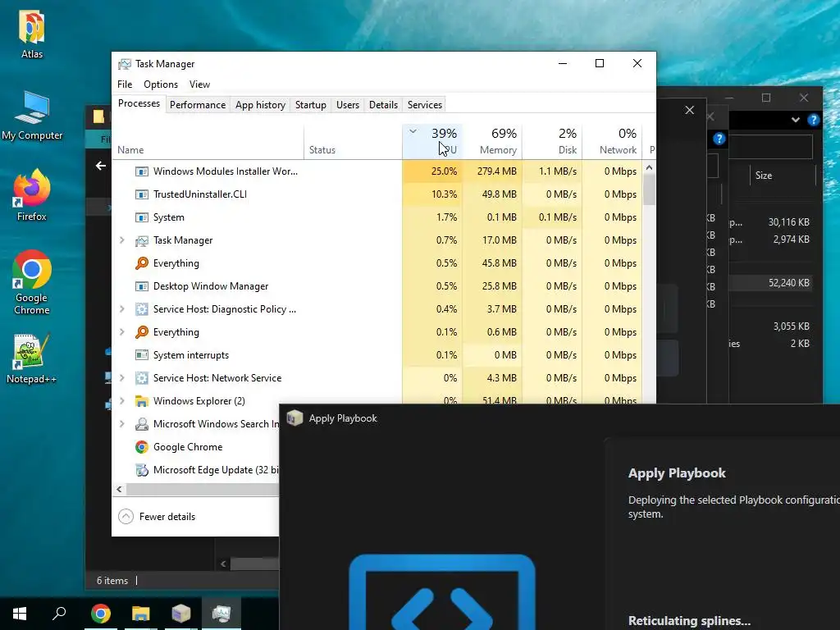The width and height of the screenshot is (840, 630).
Task: Open the Atlas desktop folder icon
Action: click(x=32, y=28)
